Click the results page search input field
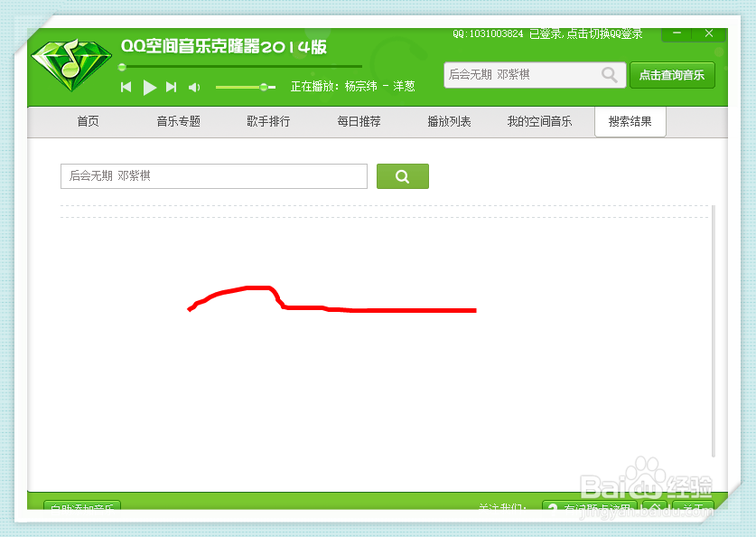This screenshot has height=537, width=756. (214, 176)
